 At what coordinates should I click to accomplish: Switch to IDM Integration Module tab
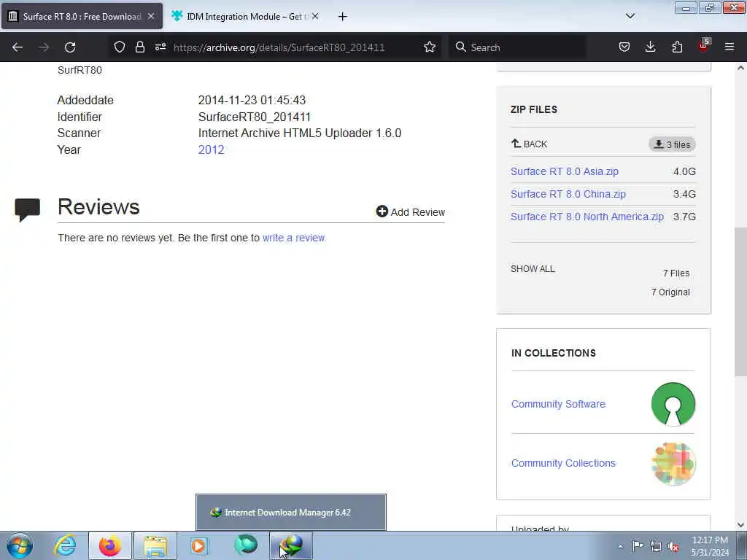click(x=245, y=16)
